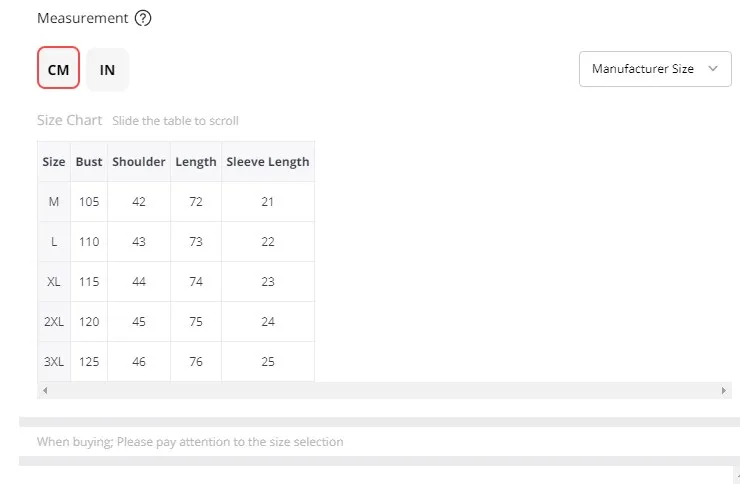Select the M size row cell

54,202
